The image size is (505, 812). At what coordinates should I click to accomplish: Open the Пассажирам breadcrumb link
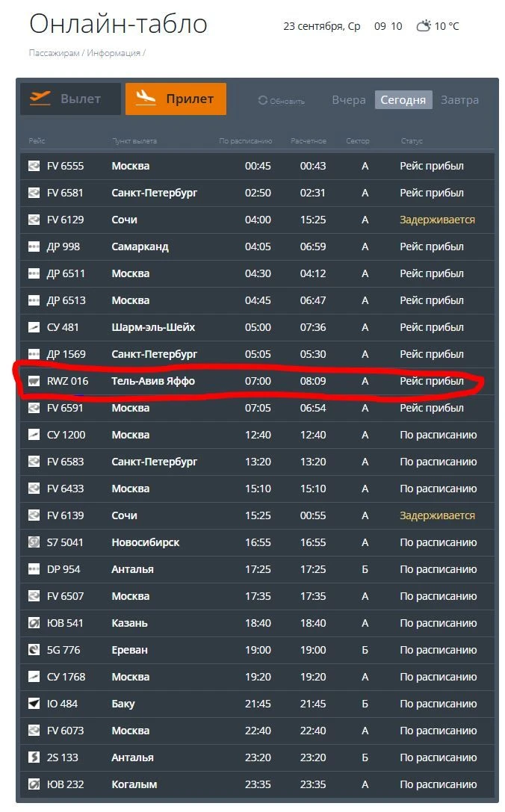coord(55,53)
